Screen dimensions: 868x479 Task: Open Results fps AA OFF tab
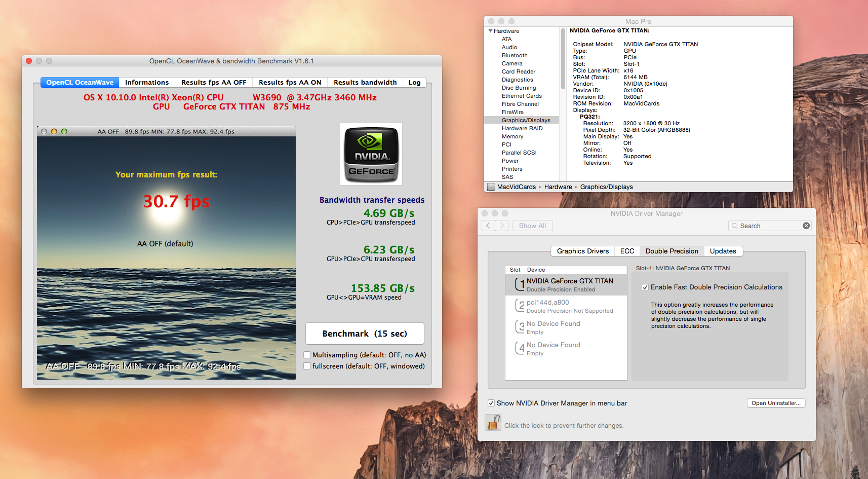[214, 82]
